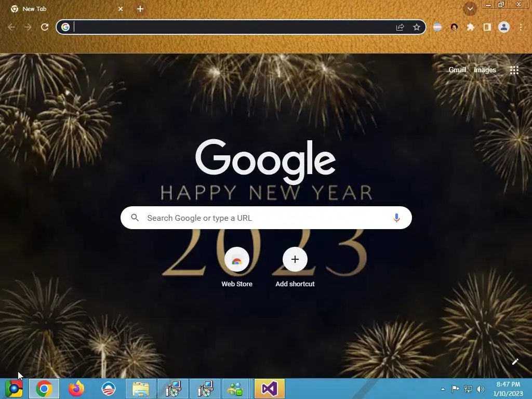Close the New Tab tab
Screen dimensions: 532x399
pyautogui.click(x=121, y=9)
